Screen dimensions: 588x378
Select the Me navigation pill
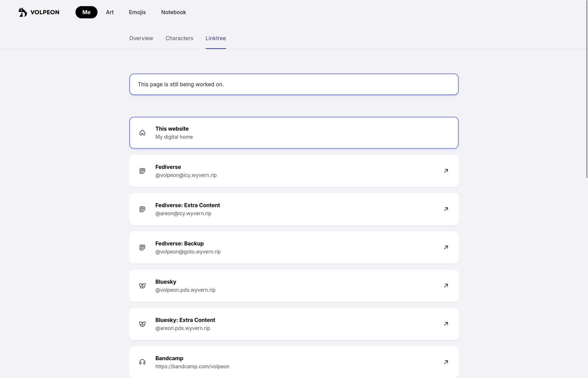point(86,12)
